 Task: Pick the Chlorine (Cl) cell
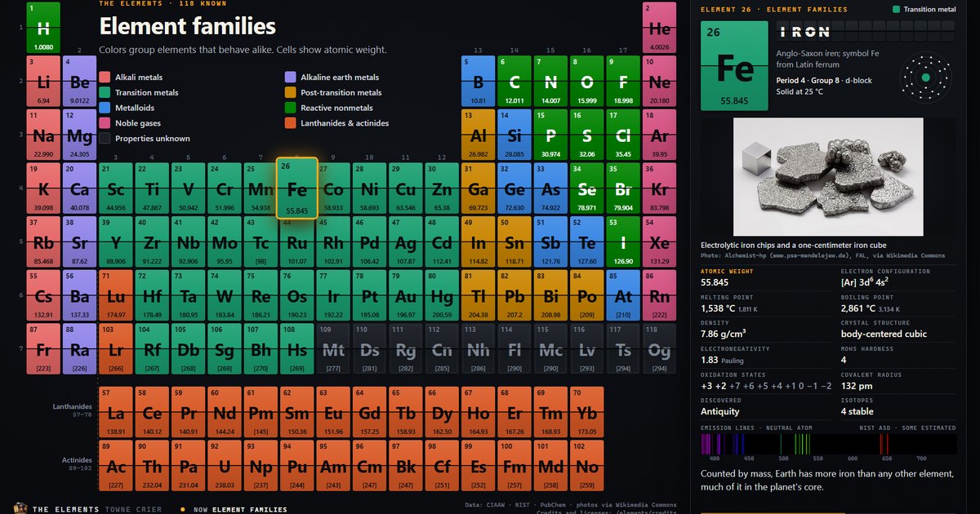pyautogui.click(x=623, y=135)
